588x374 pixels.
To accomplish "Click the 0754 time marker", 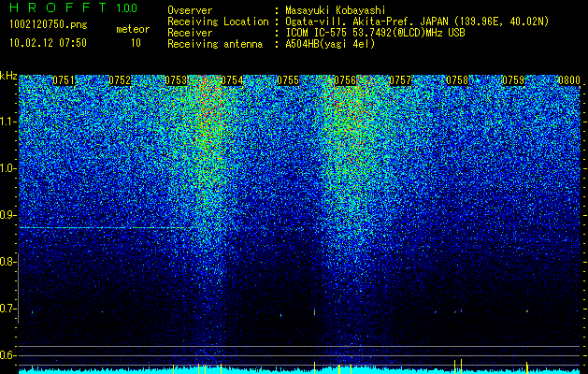I will tap(232, 80).
